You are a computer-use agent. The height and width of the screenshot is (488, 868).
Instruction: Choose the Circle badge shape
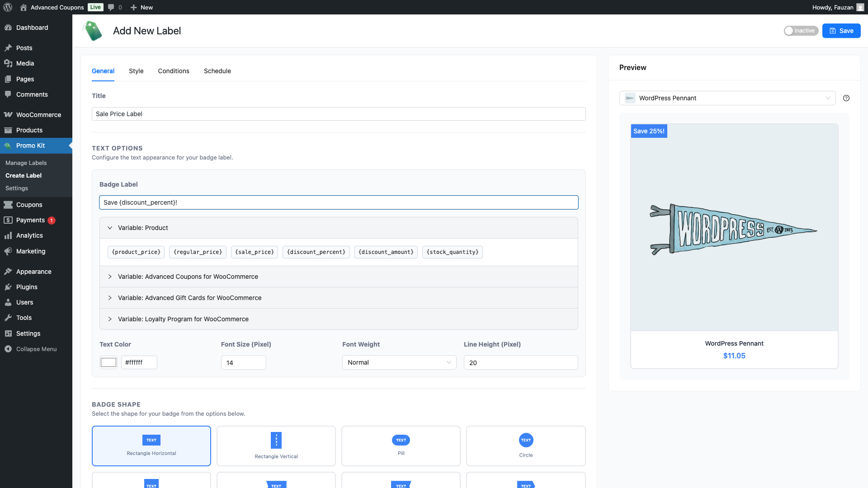tap(525, 446)
